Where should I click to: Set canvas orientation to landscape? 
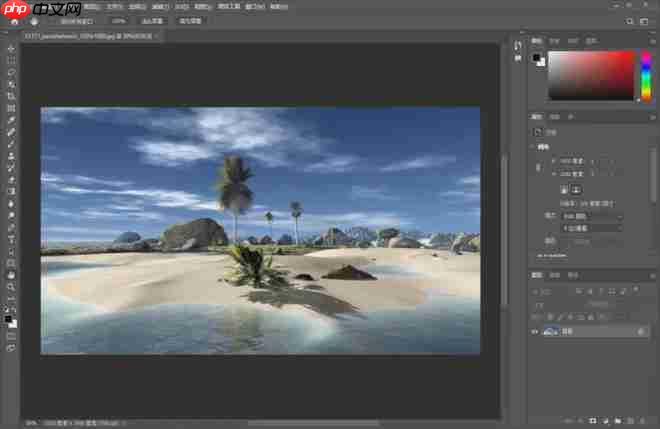pos(576,189)
